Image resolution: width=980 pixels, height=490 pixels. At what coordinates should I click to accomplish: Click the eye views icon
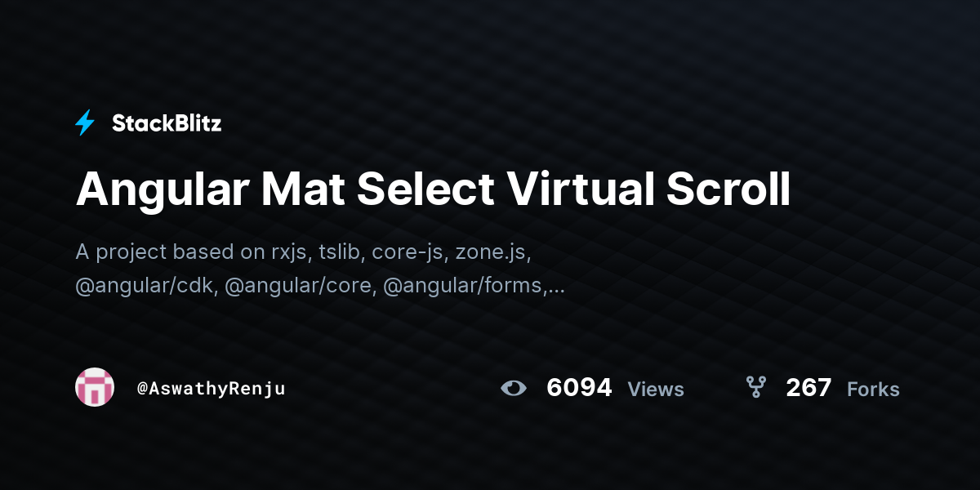514,388
